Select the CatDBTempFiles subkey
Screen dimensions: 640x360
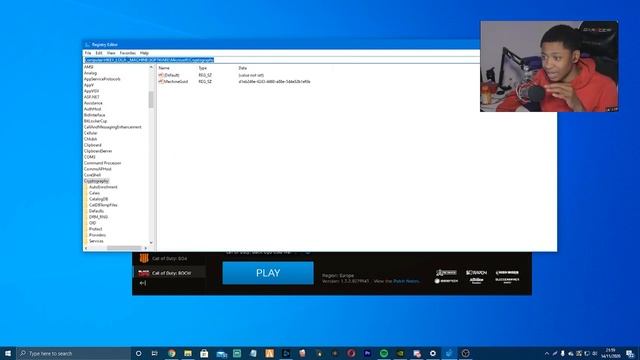coord(103,205)
